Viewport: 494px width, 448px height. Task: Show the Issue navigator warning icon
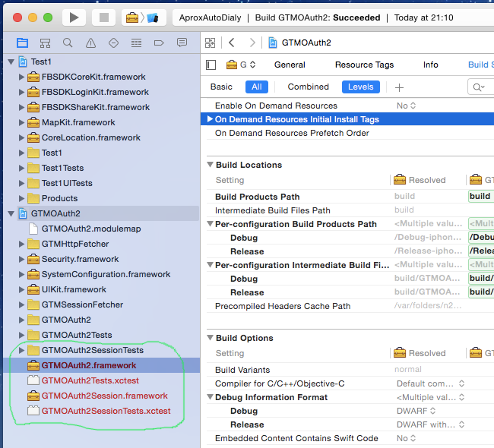pos(90,43)
